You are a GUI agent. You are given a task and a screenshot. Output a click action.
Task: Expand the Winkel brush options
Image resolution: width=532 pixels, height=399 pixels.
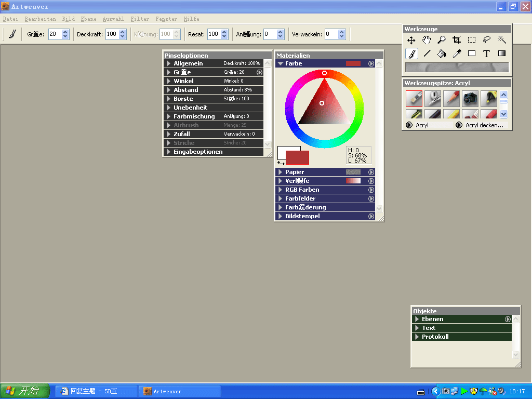point(168,81)
